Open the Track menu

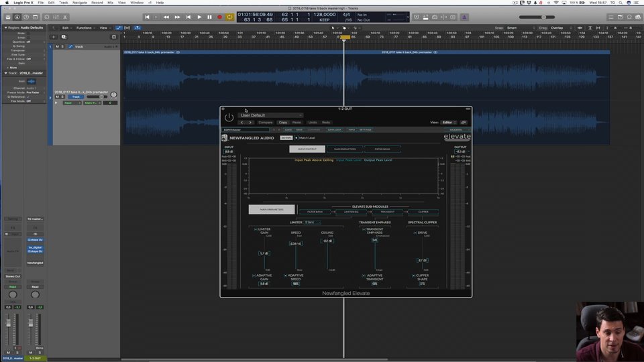(63, 3)
